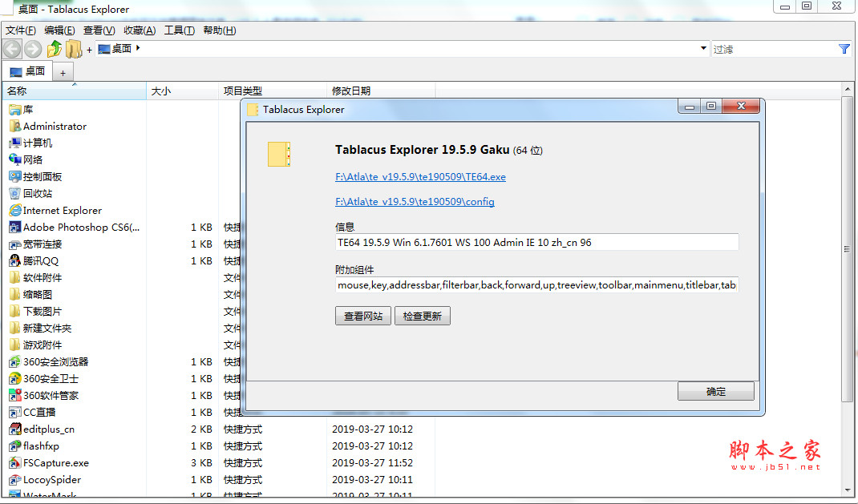This screenshot has width=858, height=504.
Task: Open the 编辑(E) menu
Action: coord(59,30)
